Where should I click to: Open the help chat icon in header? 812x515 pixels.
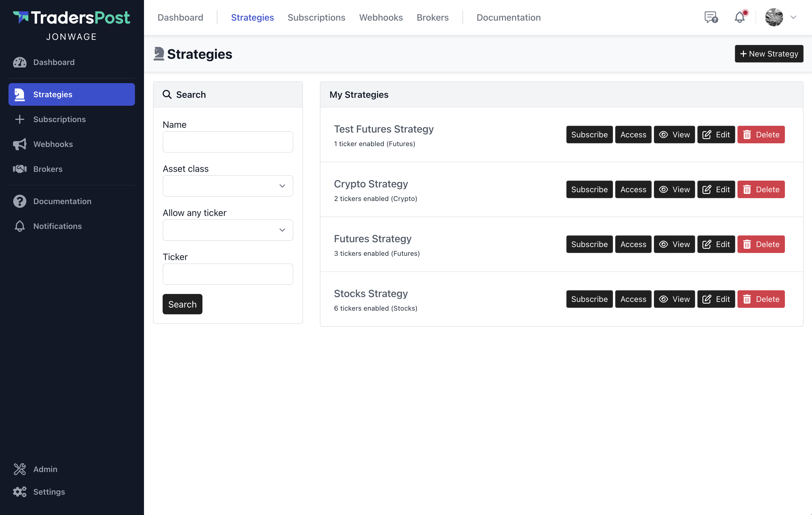711,17
